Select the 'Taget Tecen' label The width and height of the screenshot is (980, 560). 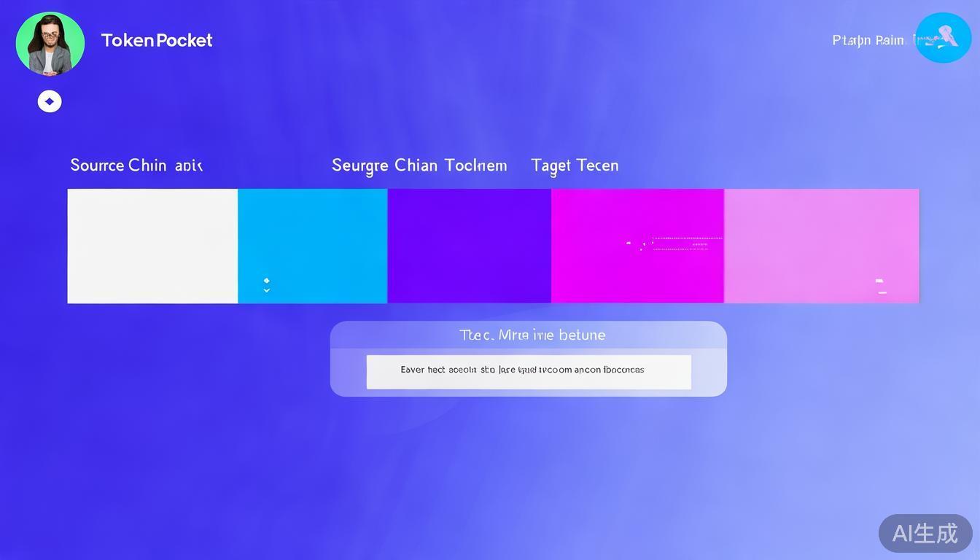[x=575, y=166]
